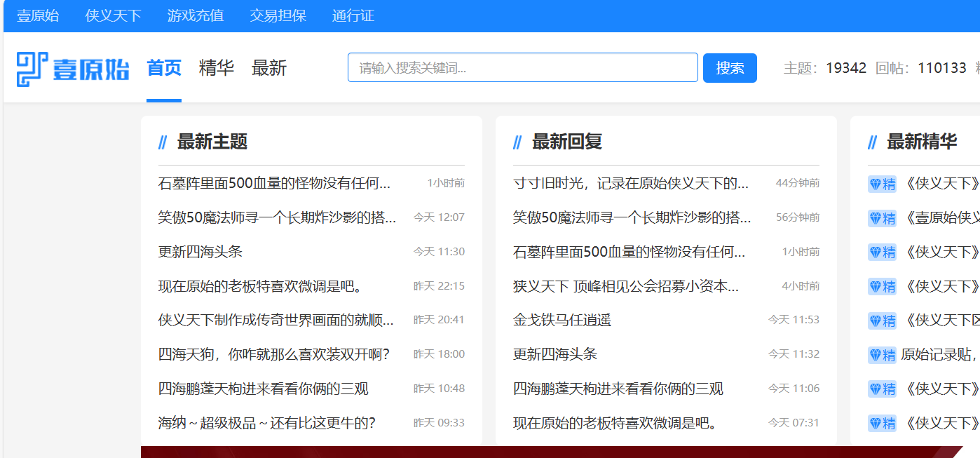Viewport: 980px width, 458px height.
Task: Click the 精 diamond badge beside 《壹原始侠义 post
Action: tap(882, 218)
